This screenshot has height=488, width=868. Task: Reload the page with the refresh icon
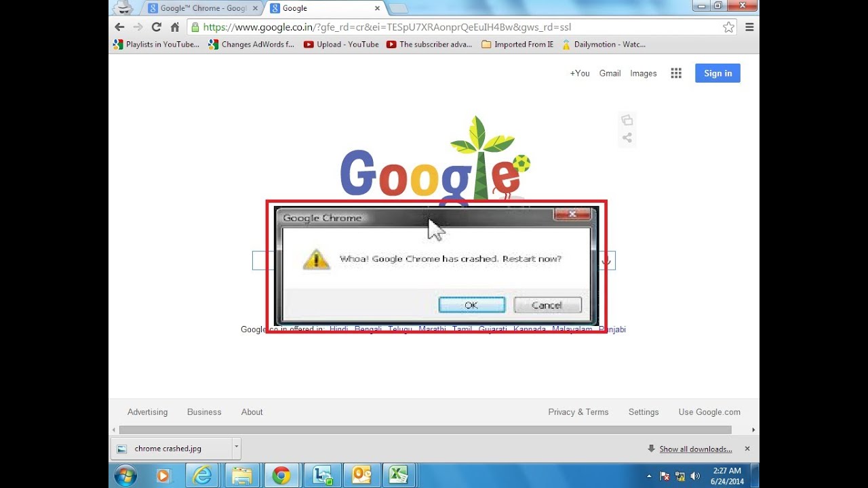click(x=157, y=27)
